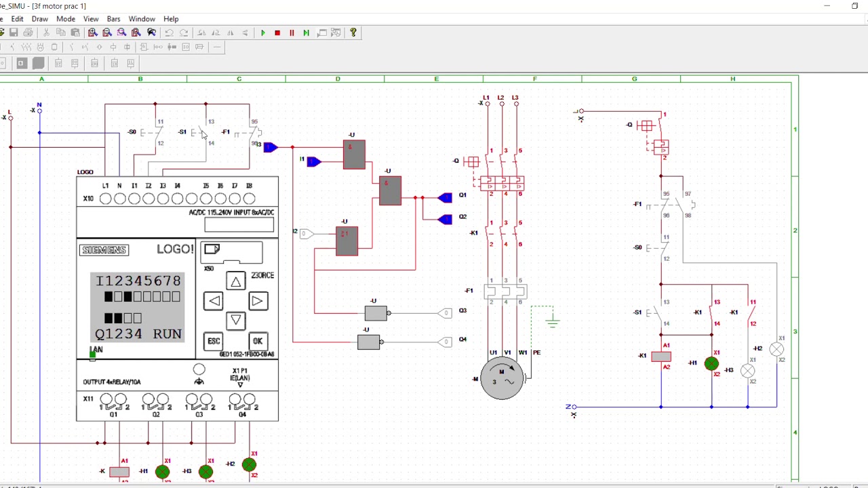Open the Window menu
This screenshot has height=488, width=868.
[142, 19]
